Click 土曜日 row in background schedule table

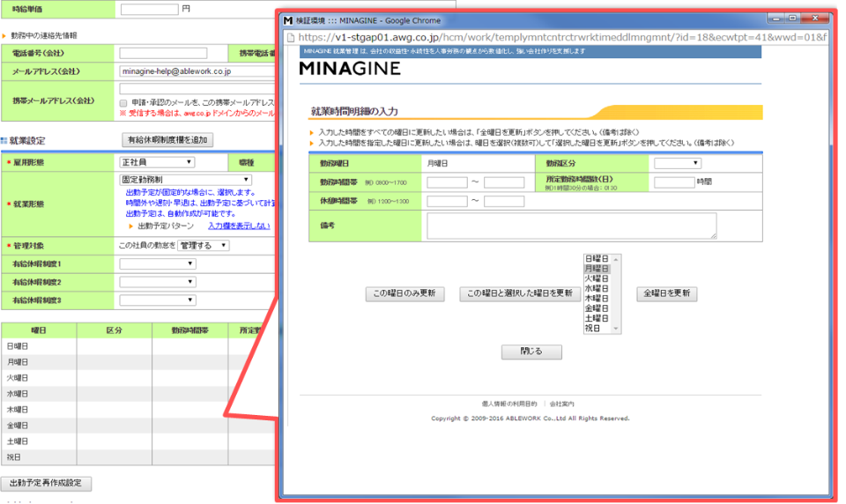pyautogui.click(x=138, y=441)
